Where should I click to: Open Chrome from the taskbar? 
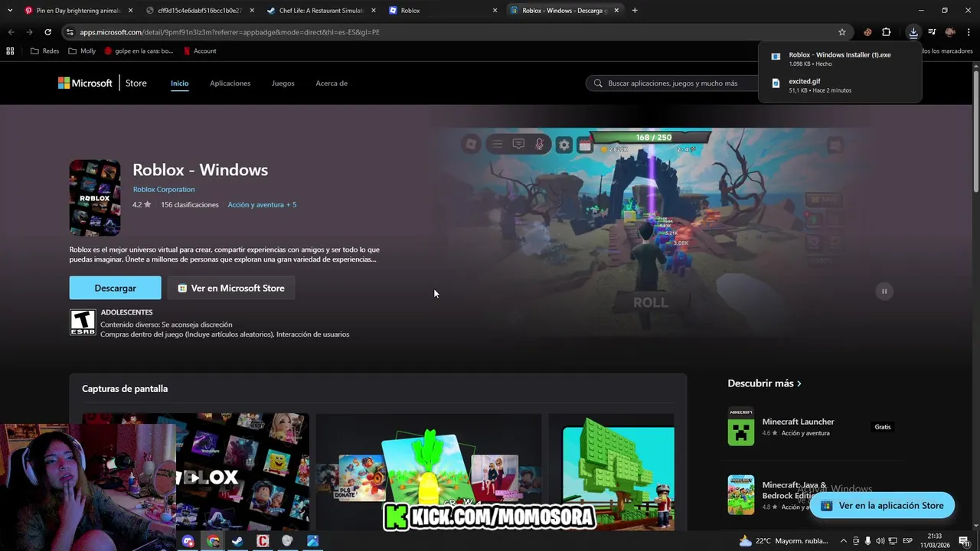(x=214, y=541)
